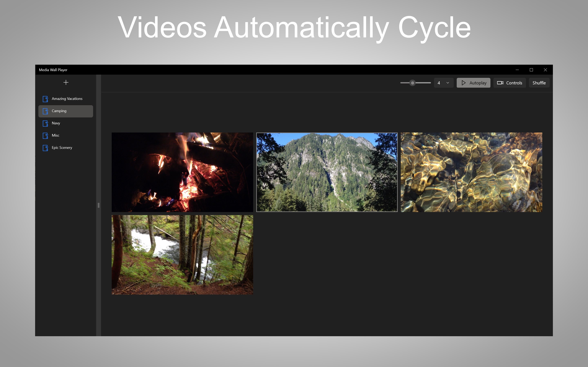
Task: Click the Navy playlist icon
Action: 46,123
